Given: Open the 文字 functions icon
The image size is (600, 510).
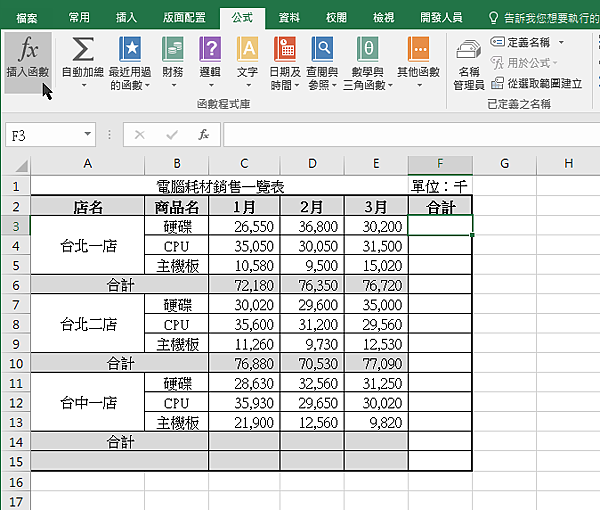Looking at the screenshot, I should [x=247, y=49].
